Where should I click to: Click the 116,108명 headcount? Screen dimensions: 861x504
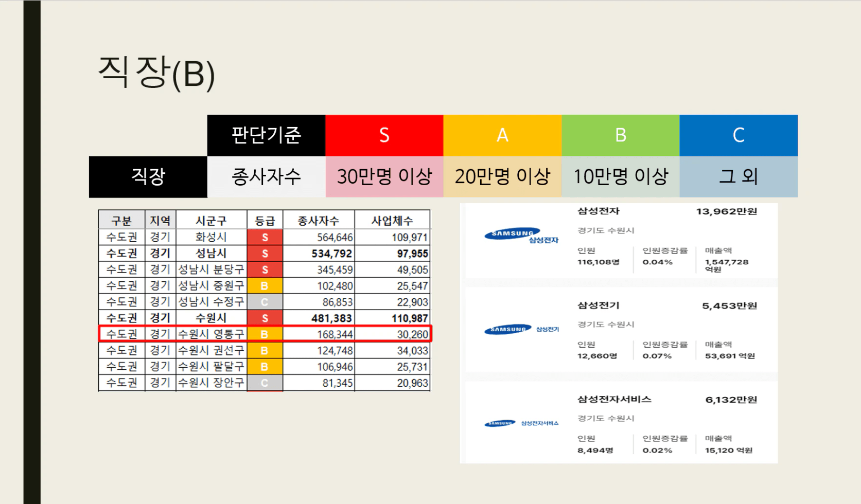(x=598, y=262)
